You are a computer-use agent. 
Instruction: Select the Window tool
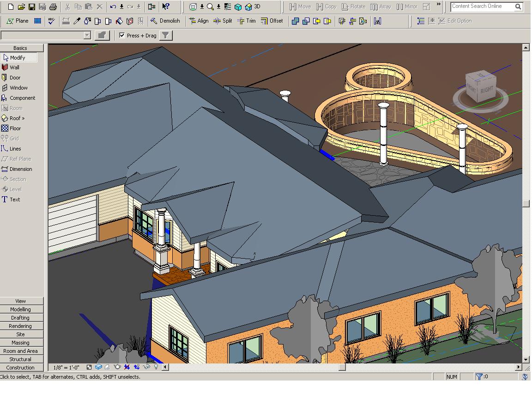(x=15, y=88)
